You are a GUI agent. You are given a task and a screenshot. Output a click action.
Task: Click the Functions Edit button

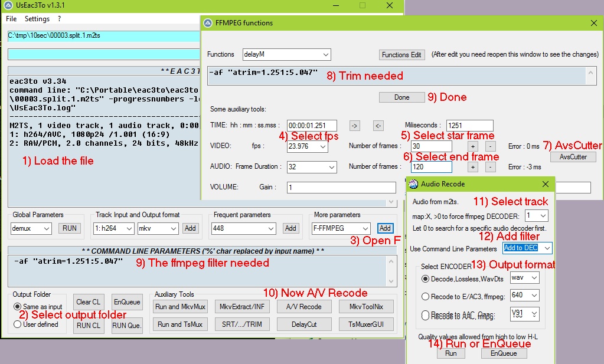[401, 55]
